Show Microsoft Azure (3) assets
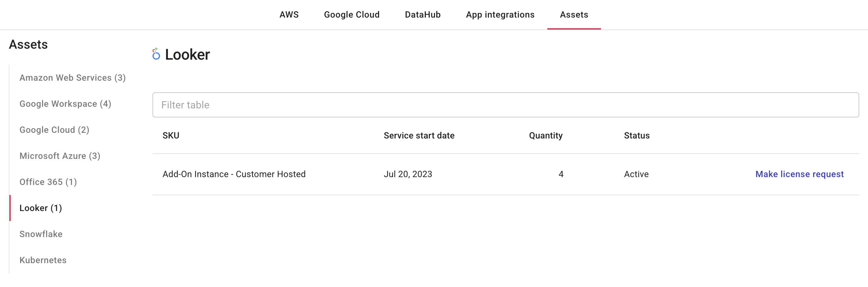868x287 pixels. (x=60, y=156)
